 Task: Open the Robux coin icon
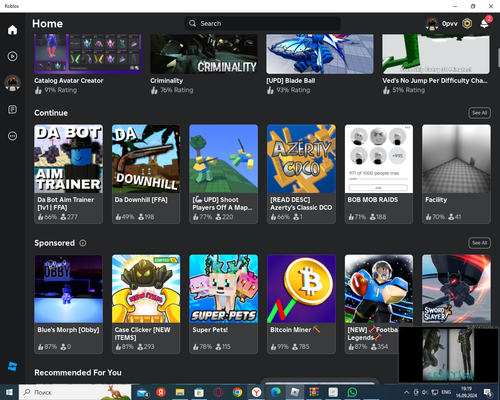(467, 24)
